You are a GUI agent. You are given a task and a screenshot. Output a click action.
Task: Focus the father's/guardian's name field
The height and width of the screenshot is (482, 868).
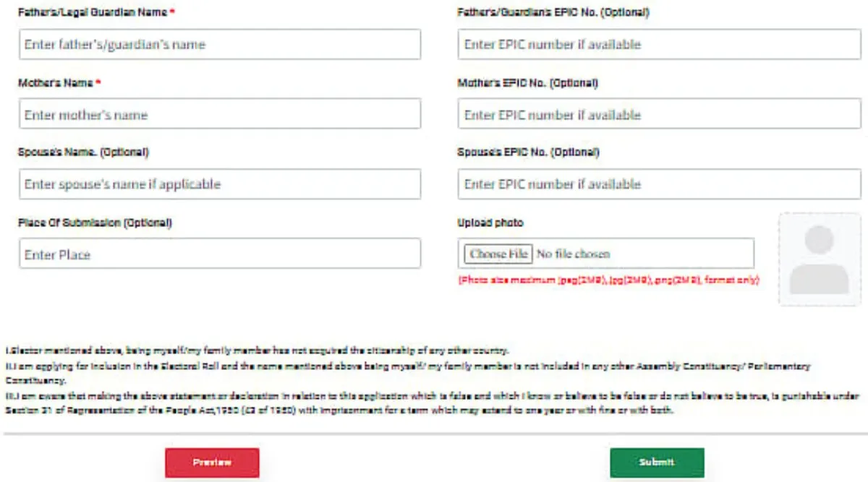220,45
